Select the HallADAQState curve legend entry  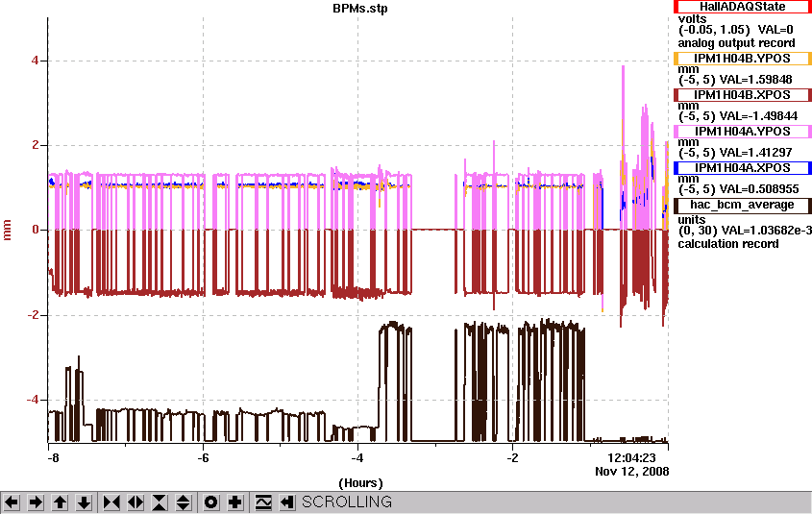[x=742, y=7]
